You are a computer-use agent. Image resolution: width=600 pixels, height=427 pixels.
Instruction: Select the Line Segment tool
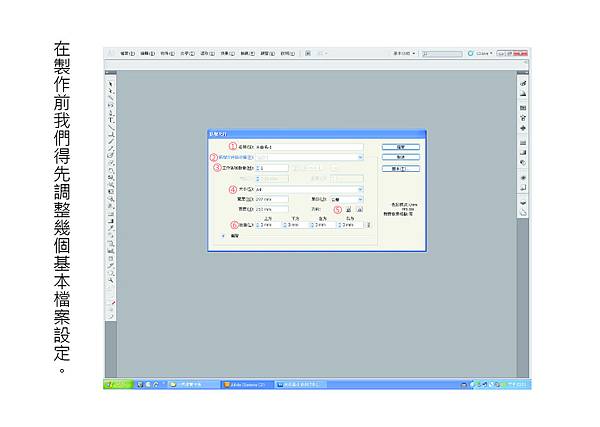click(111, 127)
